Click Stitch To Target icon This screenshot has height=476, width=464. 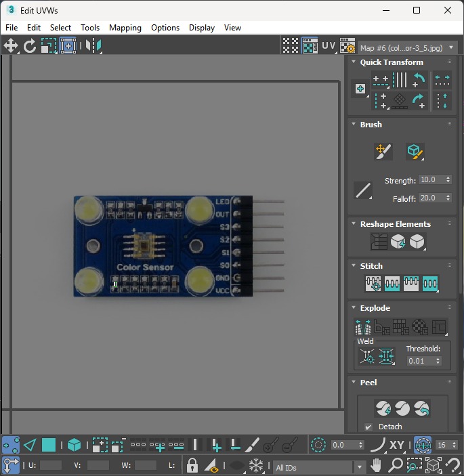(x=373, y=284)
